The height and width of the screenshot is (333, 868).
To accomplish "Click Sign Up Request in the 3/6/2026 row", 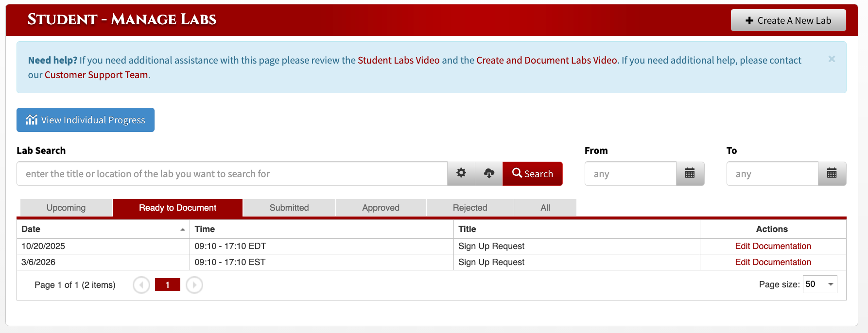I will click(x=491, y=262).
